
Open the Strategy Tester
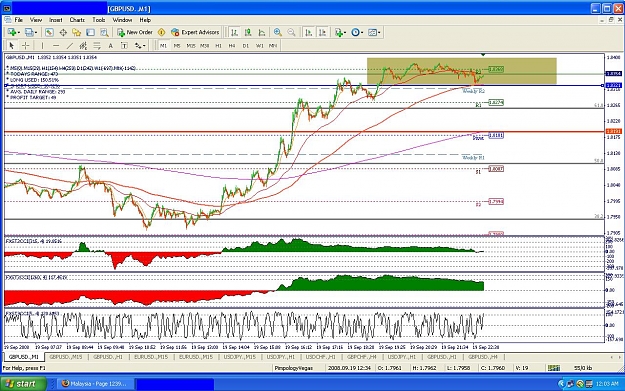click(x=104, y=32)
